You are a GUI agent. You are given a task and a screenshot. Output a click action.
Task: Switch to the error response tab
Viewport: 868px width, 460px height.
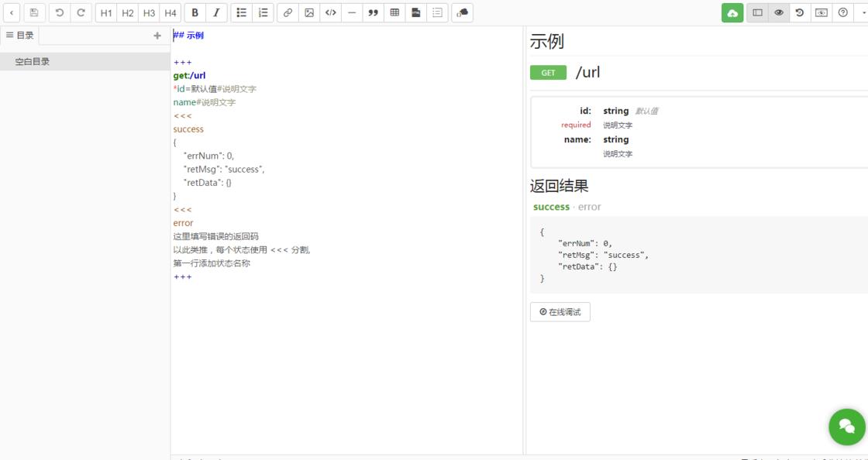coord(590,207)
